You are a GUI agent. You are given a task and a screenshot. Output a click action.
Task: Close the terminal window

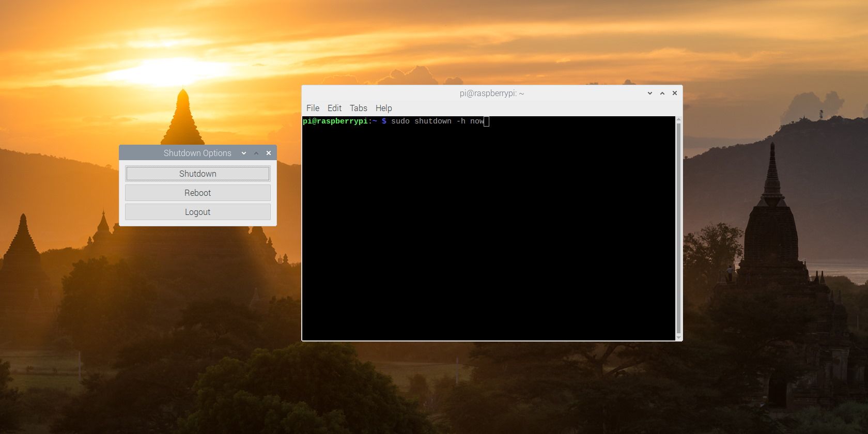pyautogui.click(x=675, y=93)
